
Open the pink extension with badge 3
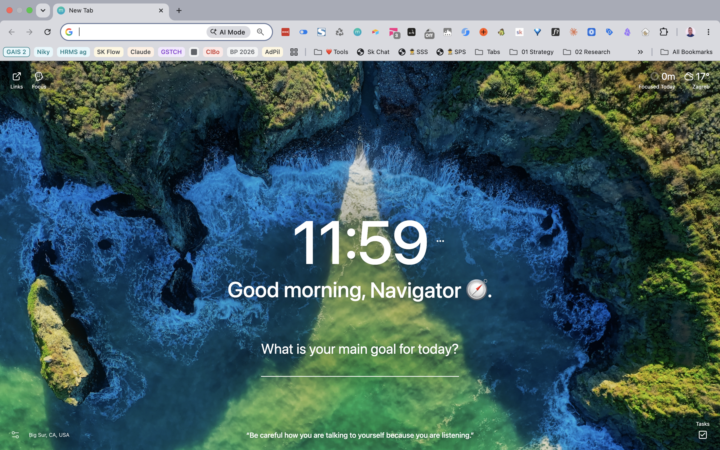394,32
